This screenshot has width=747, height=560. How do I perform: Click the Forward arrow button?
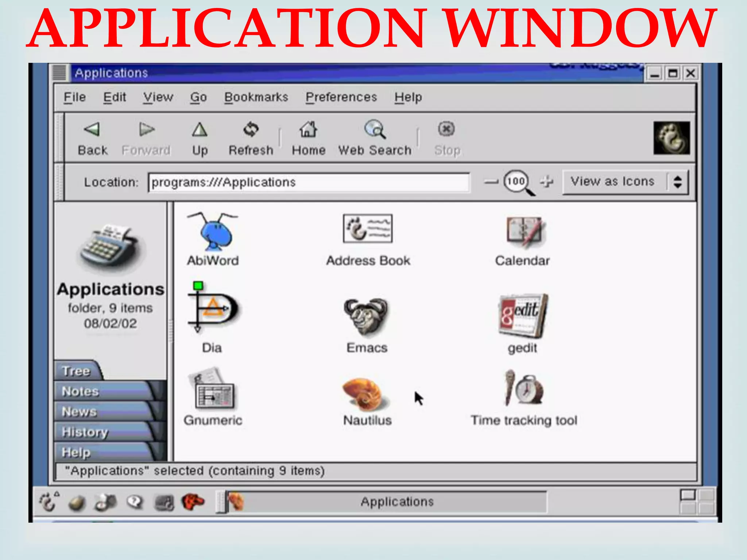146,139
